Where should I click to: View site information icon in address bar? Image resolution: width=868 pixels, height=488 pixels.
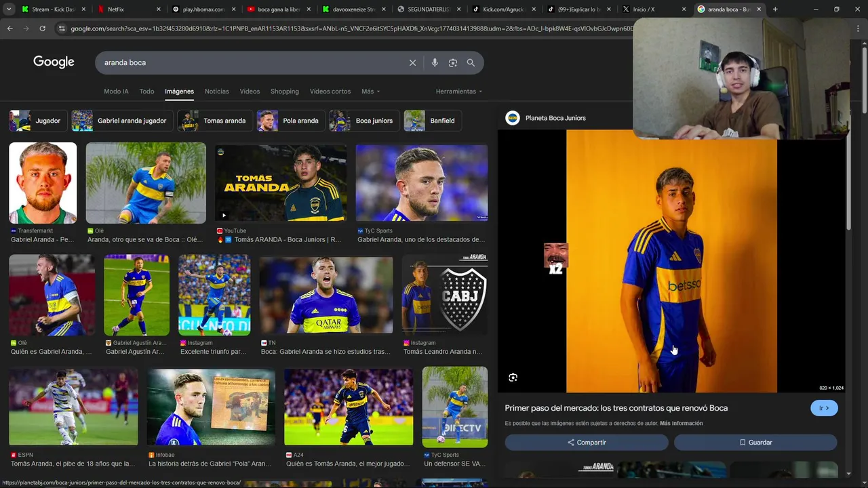click(x=62, y=28)
